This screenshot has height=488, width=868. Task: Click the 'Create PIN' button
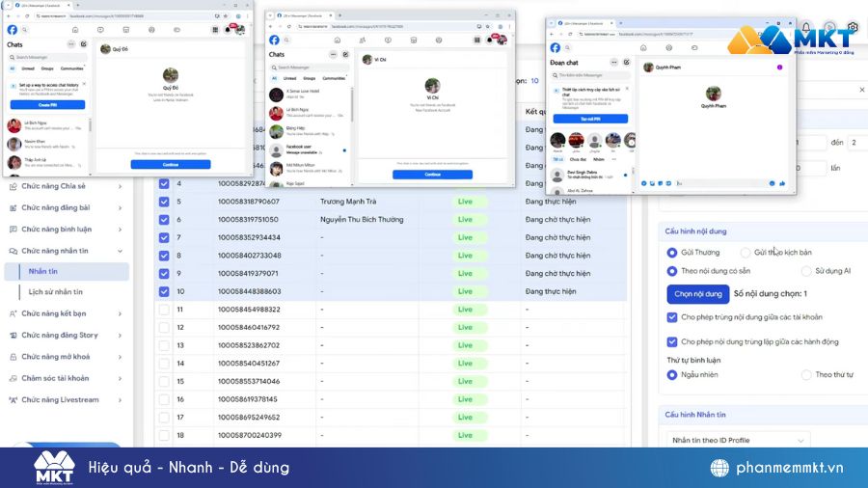click(47, 104)
